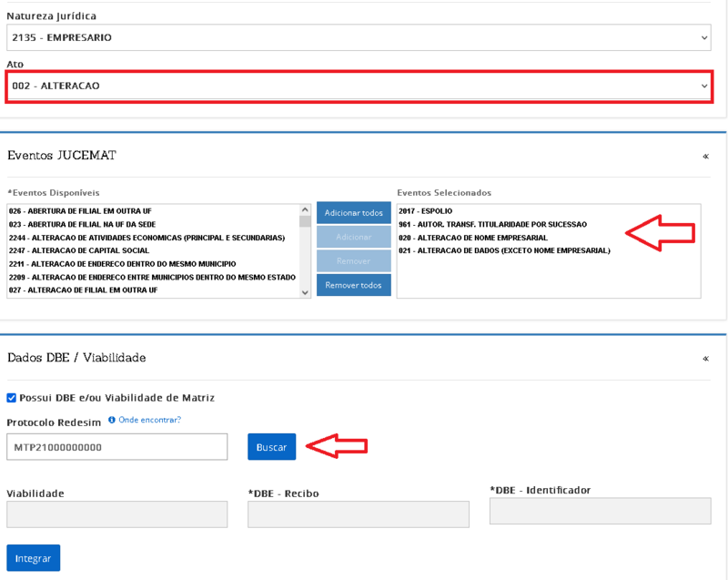Open the Ato dropdown showing 002 - ALTERACAO

point(359,86)
